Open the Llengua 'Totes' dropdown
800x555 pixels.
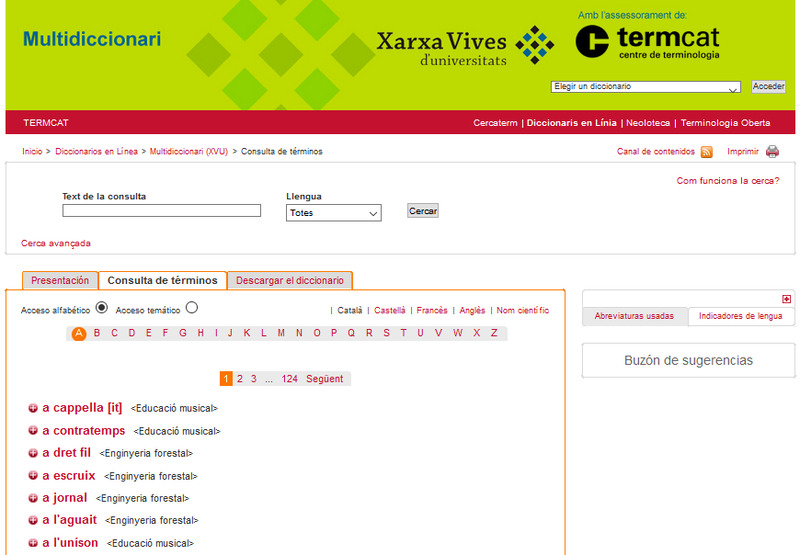[334, 213]
